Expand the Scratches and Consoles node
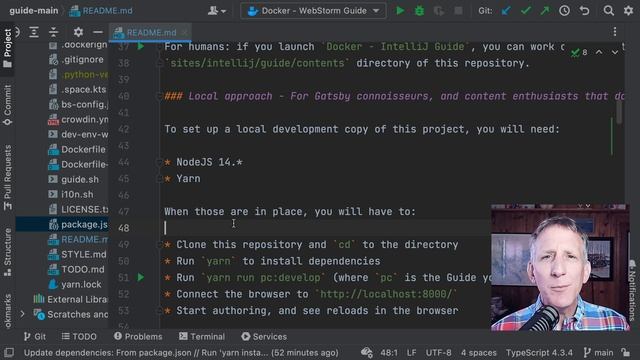The width and height of the screenshot is (640, 360). coord(22,314)
